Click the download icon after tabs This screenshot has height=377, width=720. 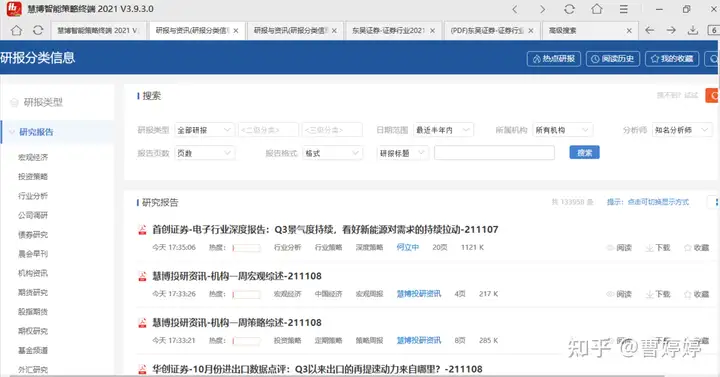(x=693, y=30)
